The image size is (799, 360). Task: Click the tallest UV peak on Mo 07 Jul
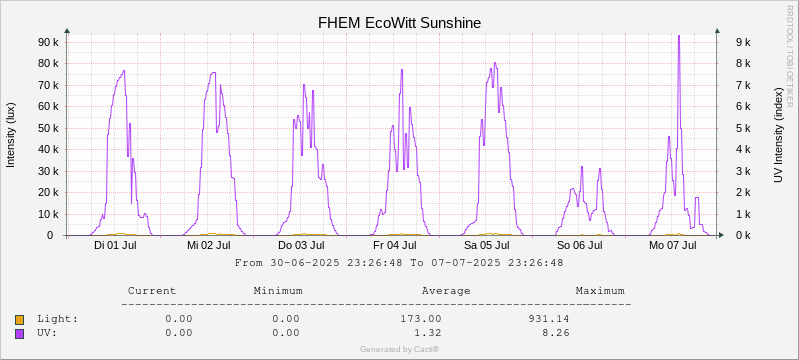pyautogui.click(x=679, y=37)
